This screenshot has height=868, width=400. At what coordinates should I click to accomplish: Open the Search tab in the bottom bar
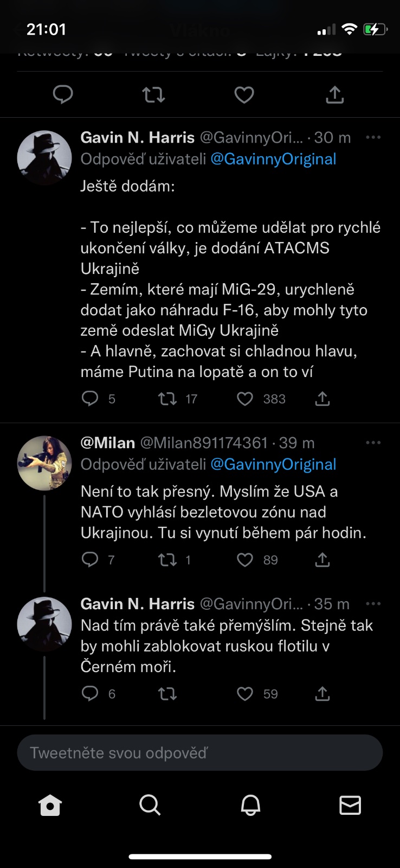[x=150, y=805]
